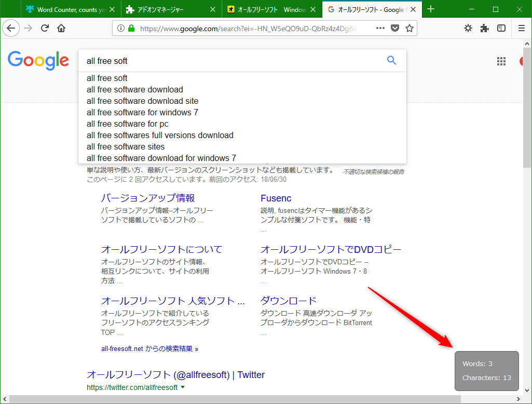
Task: Choose 'all free software sites' suggestion
Action: coord(242,146)
